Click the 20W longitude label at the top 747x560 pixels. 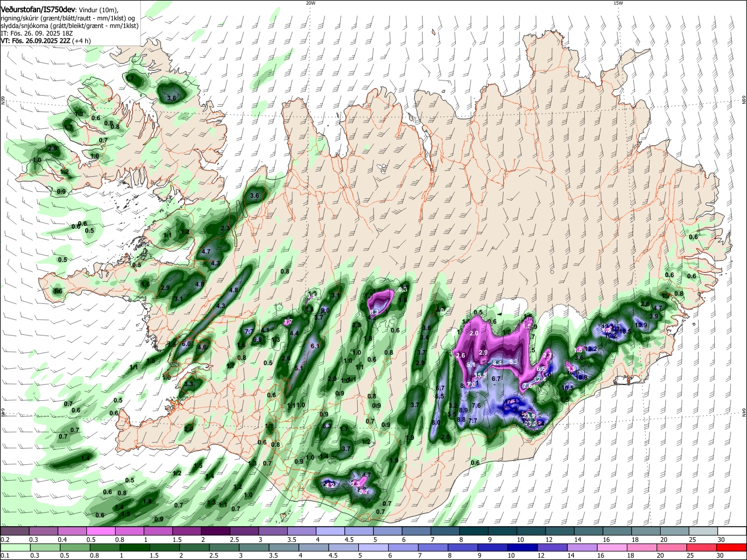310,3
